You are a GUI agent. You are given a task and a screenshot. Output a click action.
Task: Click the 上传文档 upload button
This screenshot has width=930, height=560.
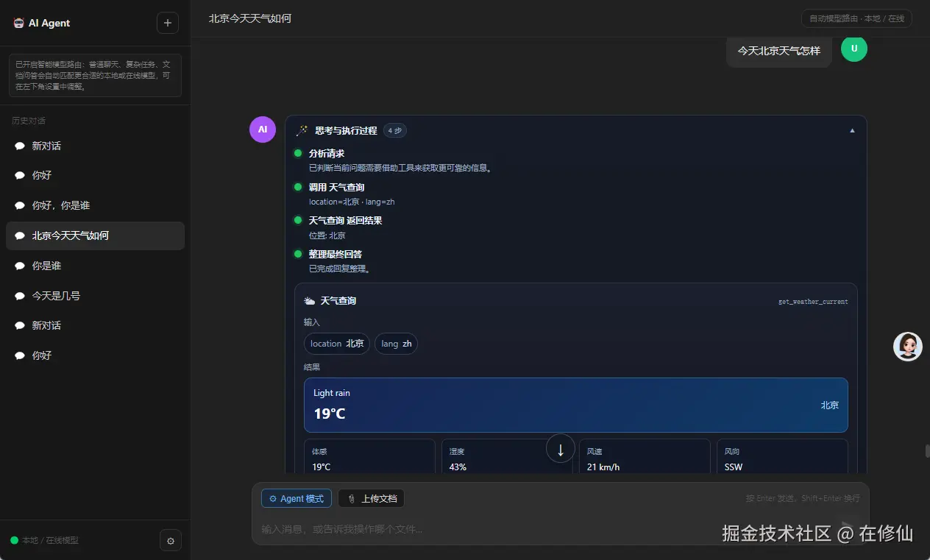point(372,498)
